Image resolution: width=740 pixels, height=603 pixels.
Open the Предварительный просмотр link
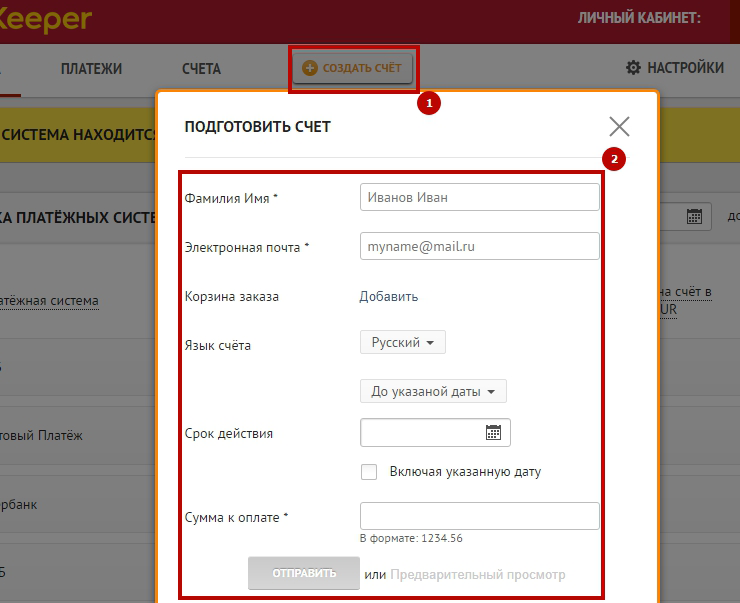[477, 575]
